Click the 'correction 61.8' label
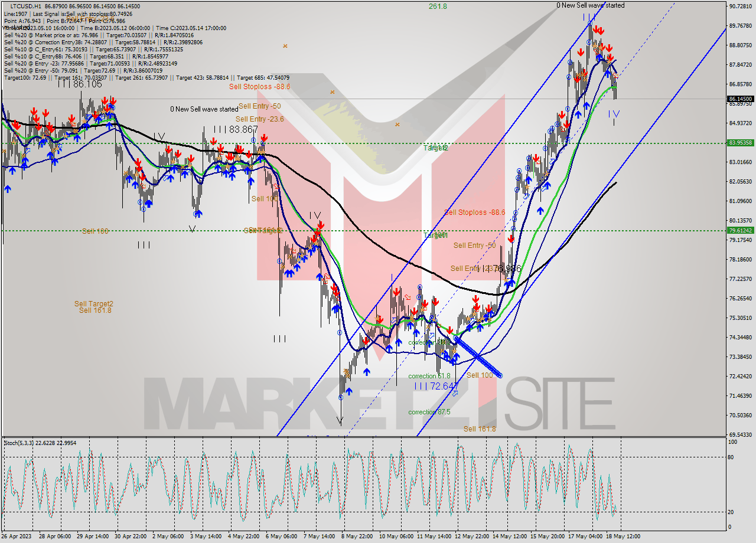This screenshot has height=543, width=756. [x=429, y=375]
